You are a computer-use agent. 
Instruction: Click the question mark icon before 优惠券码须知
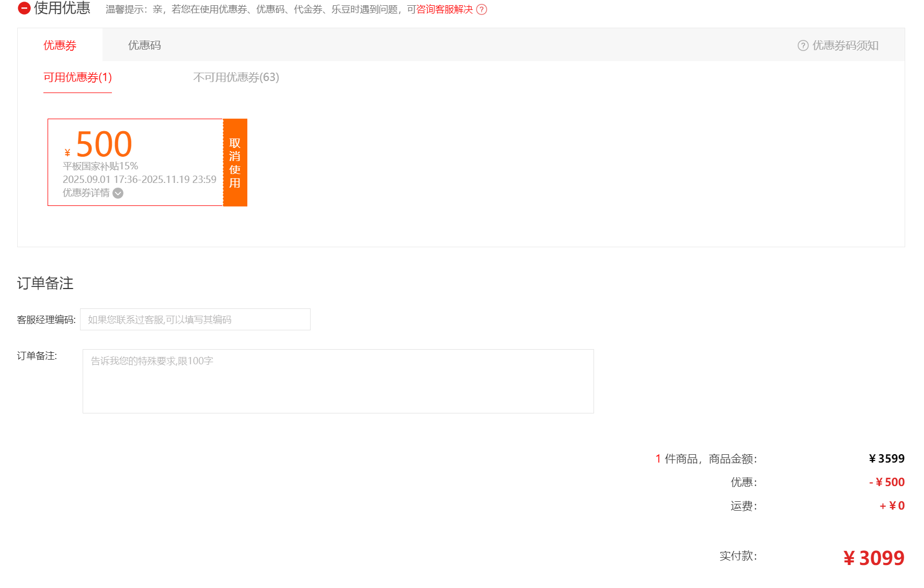803,45
